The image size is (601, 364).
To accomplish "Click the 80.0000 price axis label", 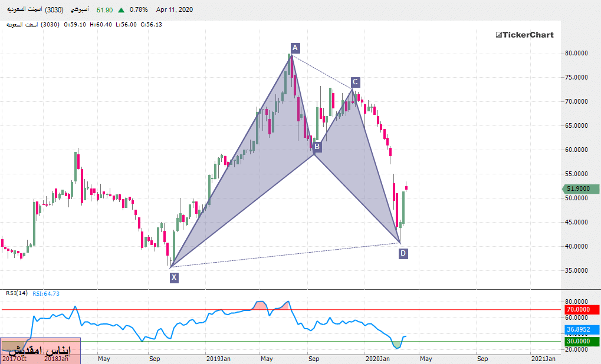I will (576, 53).
